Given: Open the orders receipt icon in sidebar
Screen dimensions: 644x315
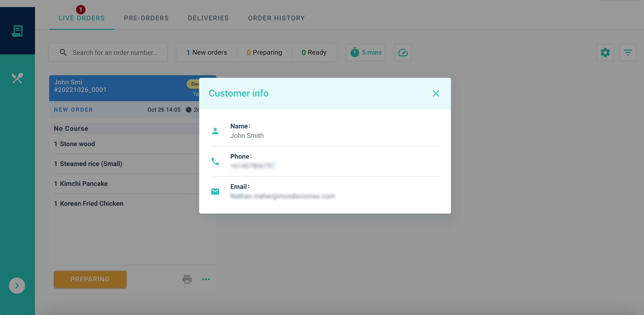Looking at the screenshot, I should [x=17, y=31].
